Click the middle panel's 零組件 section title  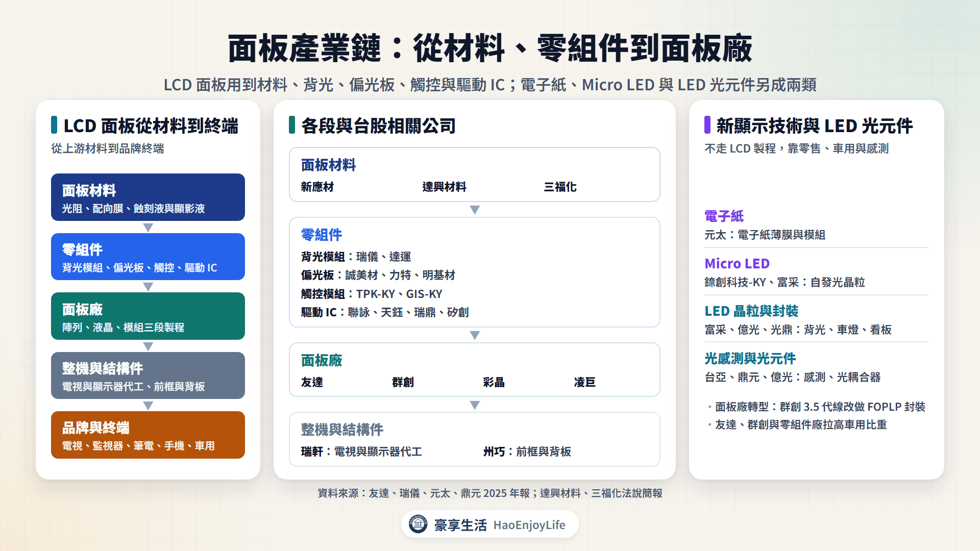(x=322, y=235)
